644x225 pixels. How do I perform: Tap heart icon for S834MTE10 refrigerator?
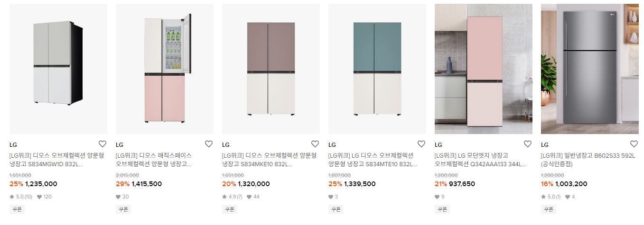421,144
